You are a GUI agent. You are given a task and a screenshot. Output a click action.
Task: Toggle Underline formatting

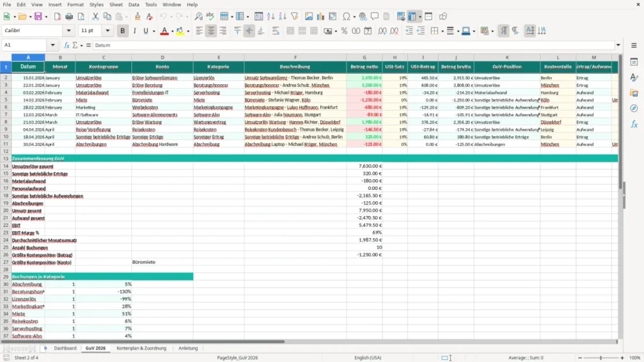point(145,31)
